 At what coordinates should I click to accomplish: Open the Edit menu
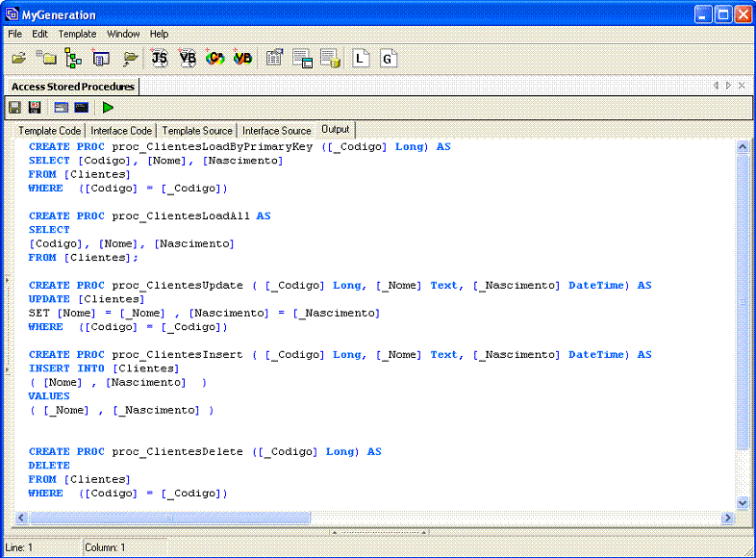point(39,34)
